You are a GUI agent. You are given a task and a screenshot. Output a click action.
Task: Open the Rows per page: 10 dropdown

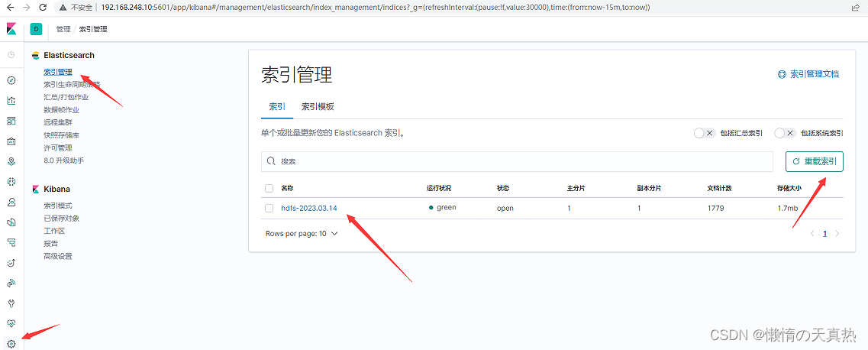coord(302,234)
